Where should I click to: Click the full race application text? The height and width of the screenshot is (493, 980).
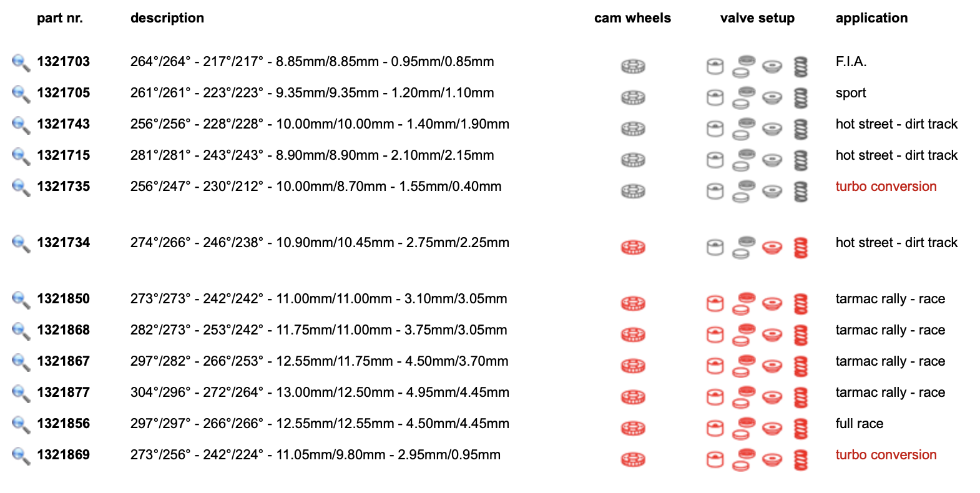pos(860,424)
